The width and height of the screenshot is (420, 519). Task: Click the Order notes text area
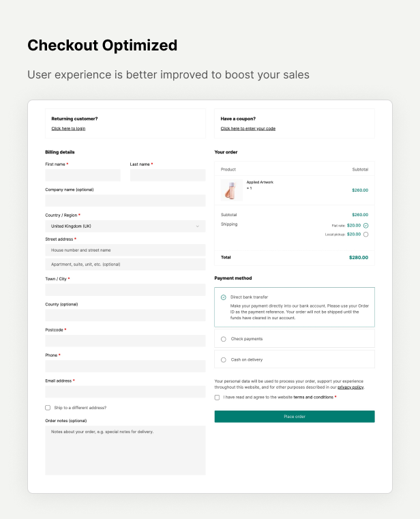point(125,450)
